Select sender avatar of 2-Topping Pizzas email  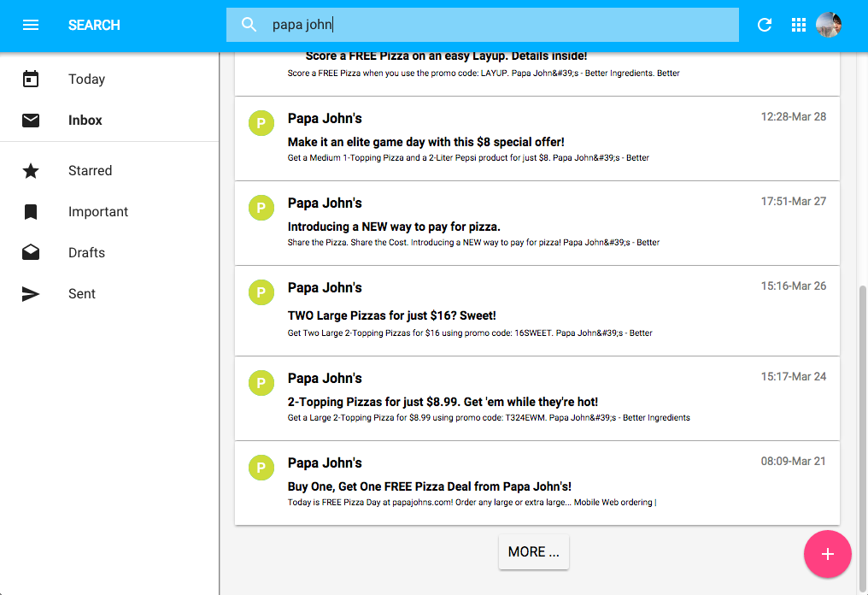[x=261, y=383]
